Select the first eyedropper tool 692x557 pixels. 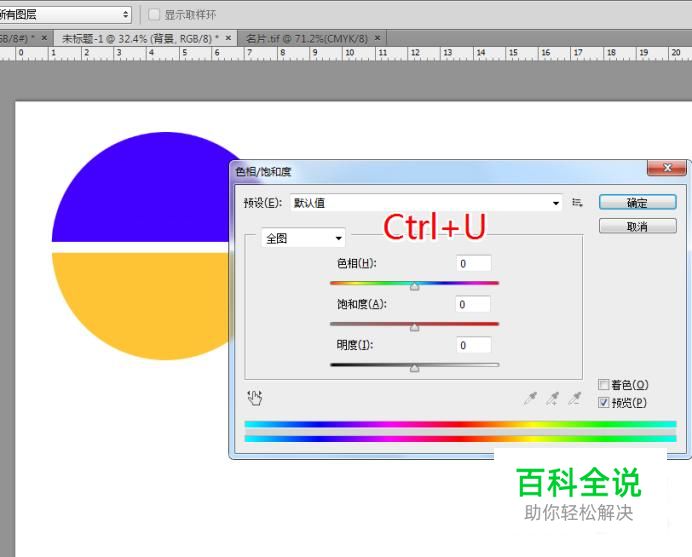[530, 398]
